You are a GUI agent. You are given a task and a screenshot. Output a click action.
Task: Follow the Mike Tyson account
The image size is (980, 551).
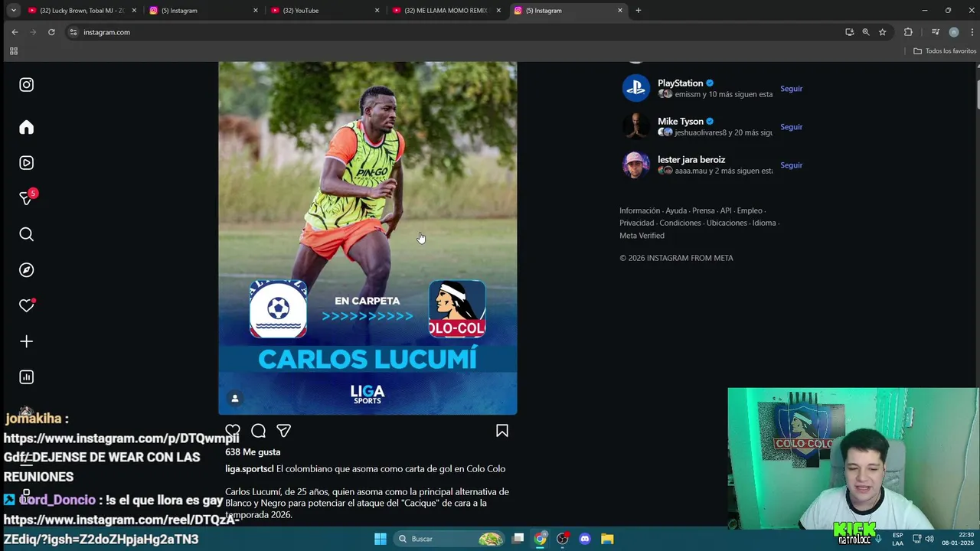791,127
